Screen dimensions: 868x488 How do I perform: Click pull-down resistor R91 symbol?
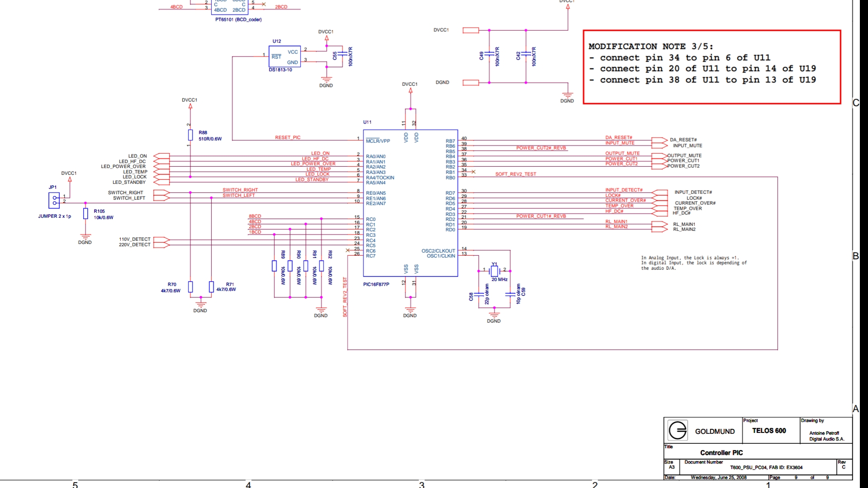click(306, 266)
